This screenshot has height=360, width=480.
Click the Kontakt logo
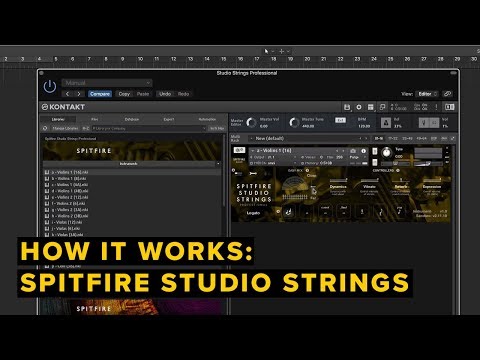[63, 107]
